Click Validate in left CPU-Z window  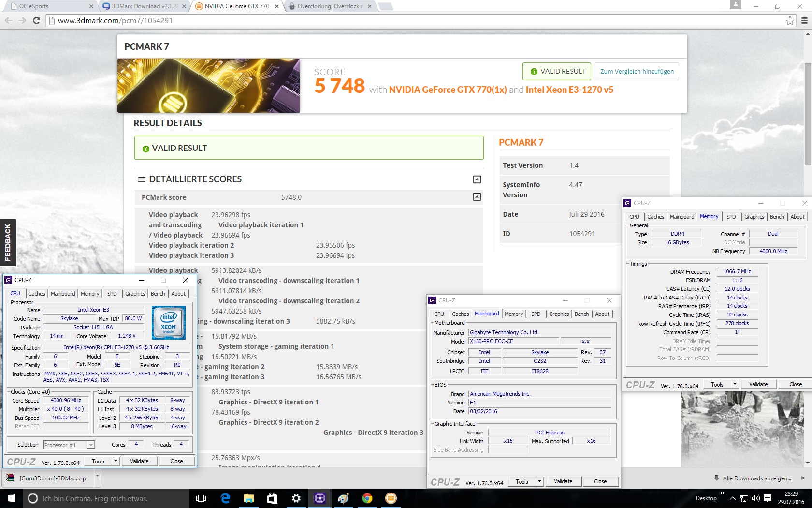click(x=139, y=461)
